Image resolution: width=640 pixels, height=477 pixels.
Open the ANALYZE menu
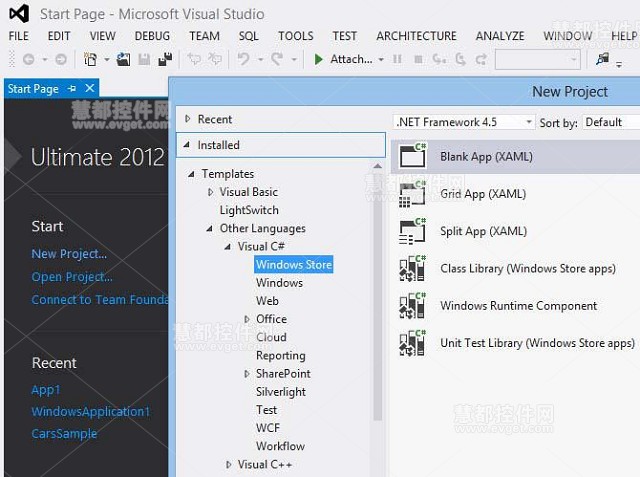(500, 36)
